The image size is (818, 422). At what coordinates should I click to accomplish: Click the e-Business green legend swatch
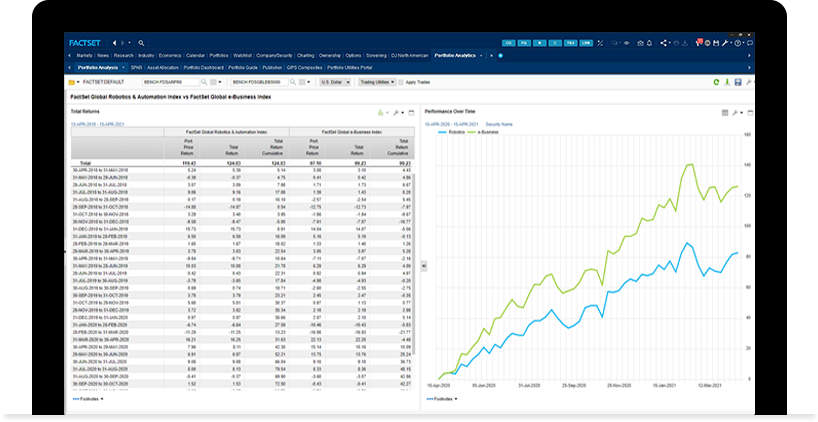point(472,132)
